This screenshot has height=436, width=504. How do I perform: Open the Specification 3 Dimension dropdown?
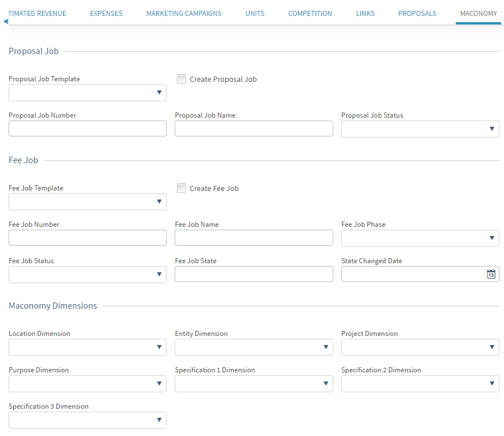pyautogui.click(x=88, y=420)
